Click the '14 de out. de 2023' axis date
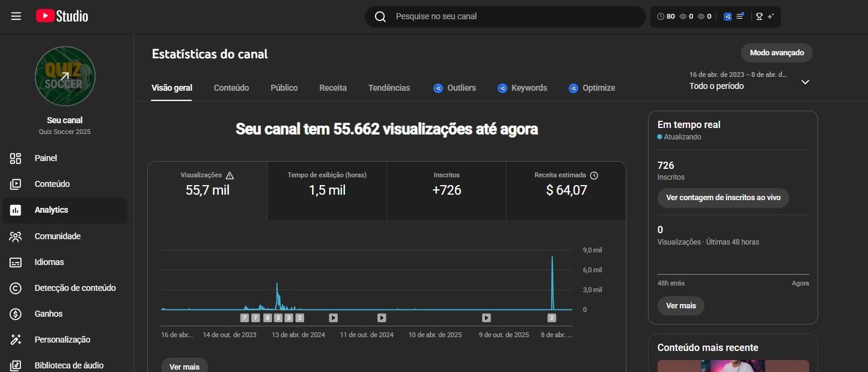The width and height of the screenshot is (868, 372). (x=230, y=335)
